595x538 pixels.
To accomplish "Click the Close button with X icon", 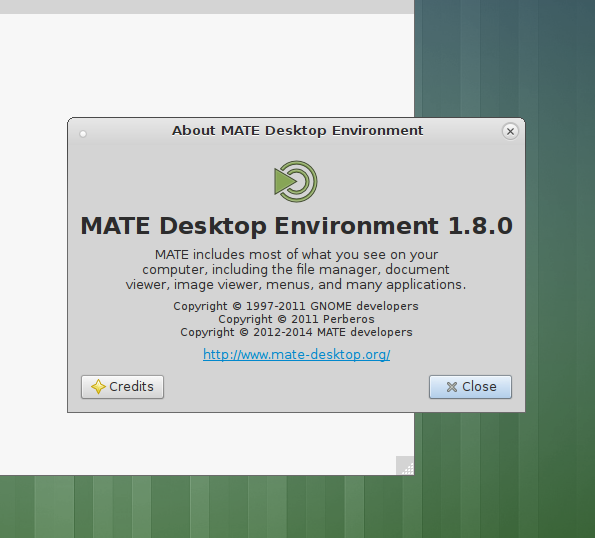I will coord(470,387).
